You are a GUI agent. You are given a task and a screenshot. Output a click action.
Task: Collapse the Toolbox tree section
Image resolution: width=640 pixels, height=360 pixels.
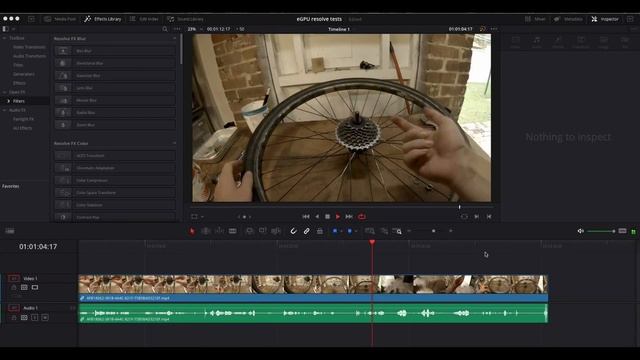coord(4,38)
